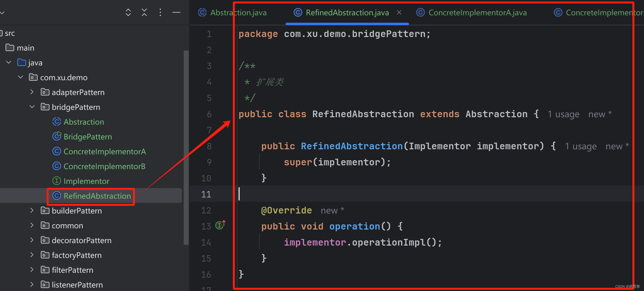Screen dimensions: 644x291
Task: Expand the builderPattern package
Action: click(32, 211)
